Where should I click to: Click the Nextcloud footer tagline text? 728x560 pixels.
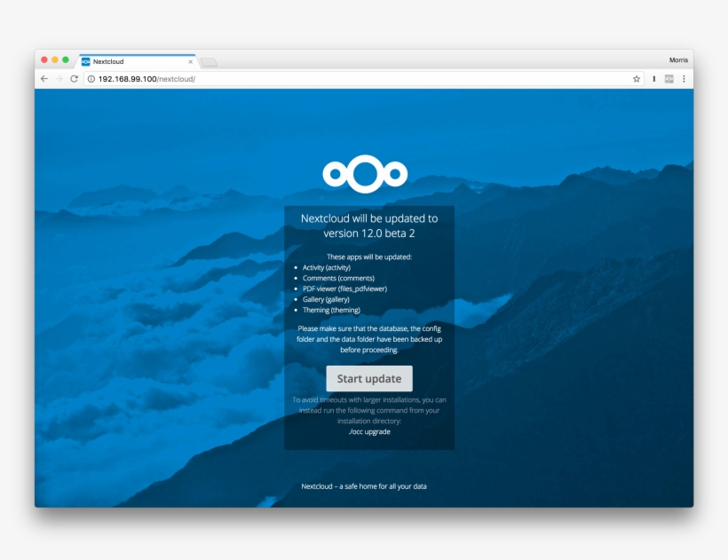(x=364, y=485)
